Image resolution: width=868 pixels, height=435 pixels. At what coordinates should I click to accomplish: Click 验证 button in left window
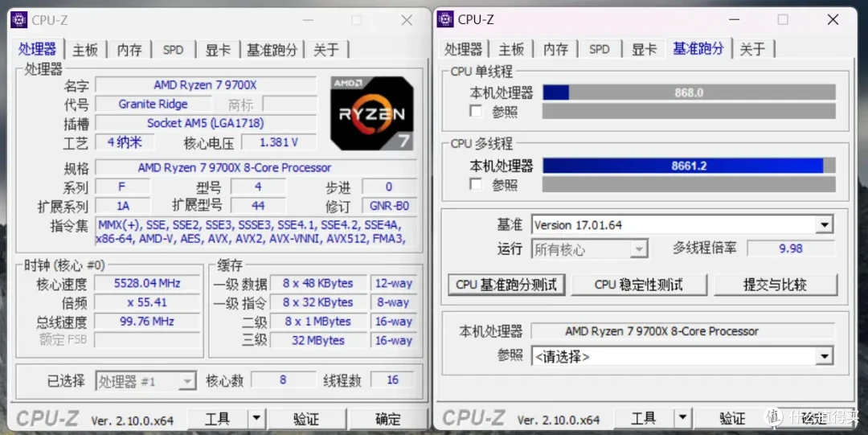(306, 418)
